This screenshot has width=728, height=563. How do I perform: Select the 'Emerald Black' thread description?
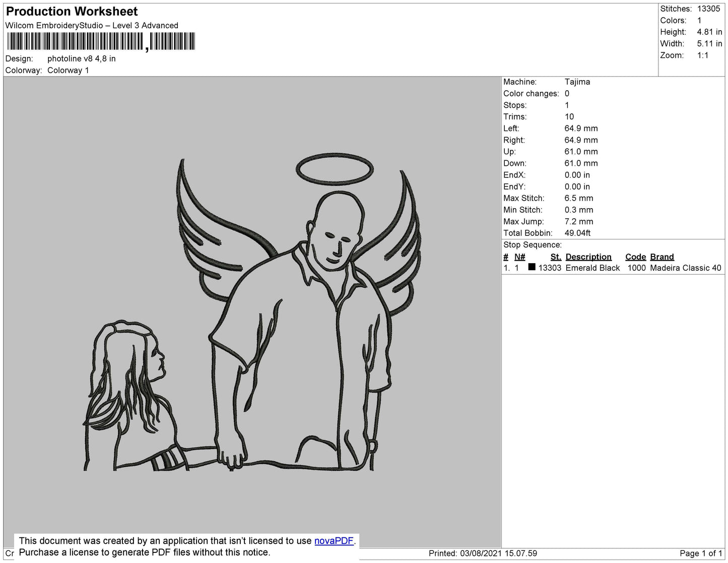click(x=592, y=268)
